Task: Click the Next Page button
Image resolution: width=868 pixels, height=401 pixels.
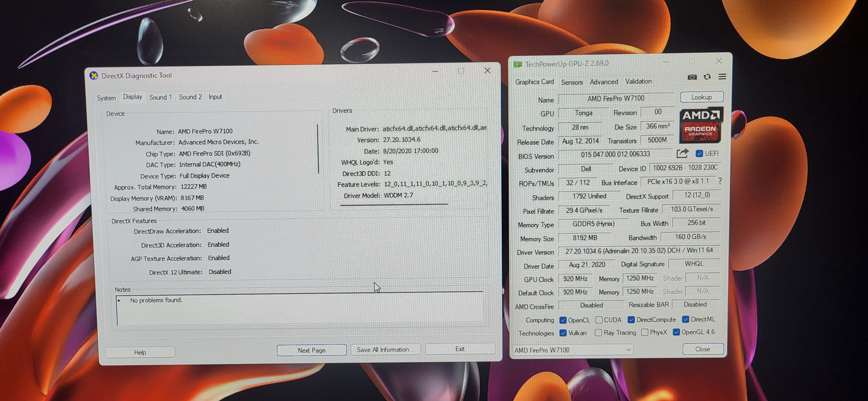Action: [311, 350]
